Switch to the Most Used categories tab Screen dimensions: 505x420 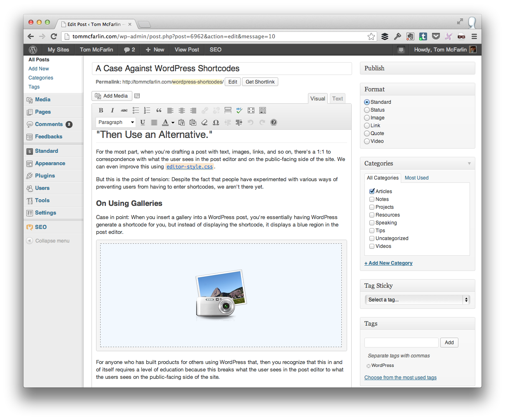tap(416, 178)
